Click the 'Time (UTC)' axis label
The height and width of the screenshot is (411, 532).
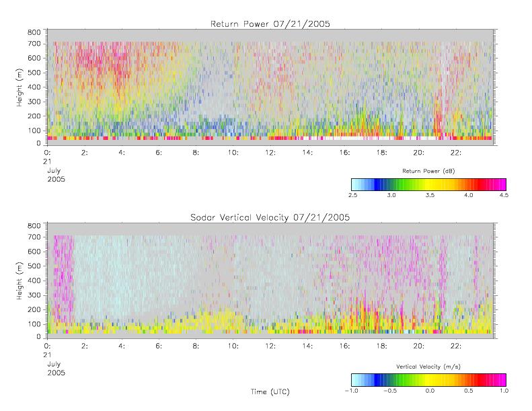point(270,391)
